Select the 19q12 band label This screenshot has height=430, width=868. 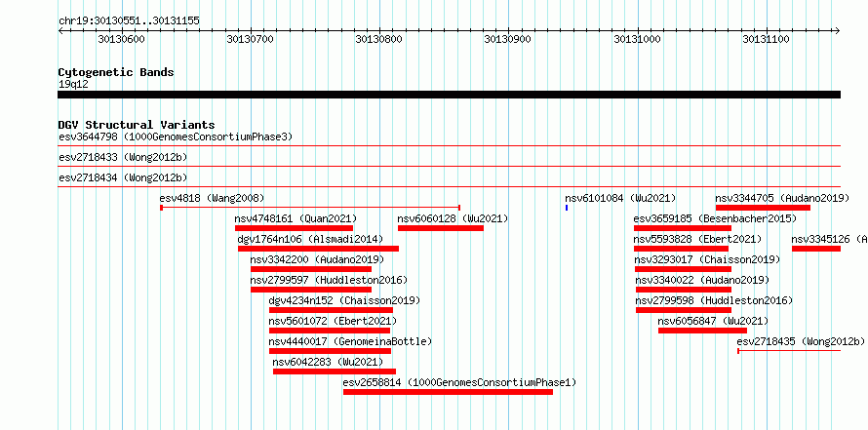73,85
